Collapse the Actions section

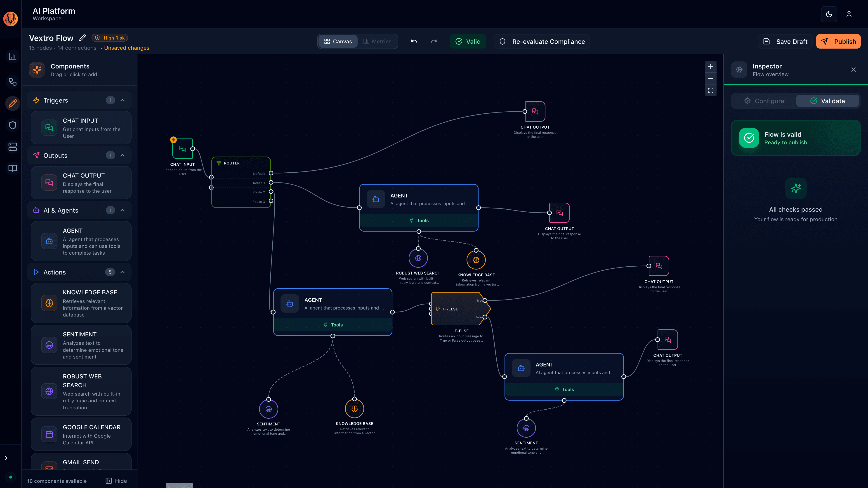click(123, 272)
